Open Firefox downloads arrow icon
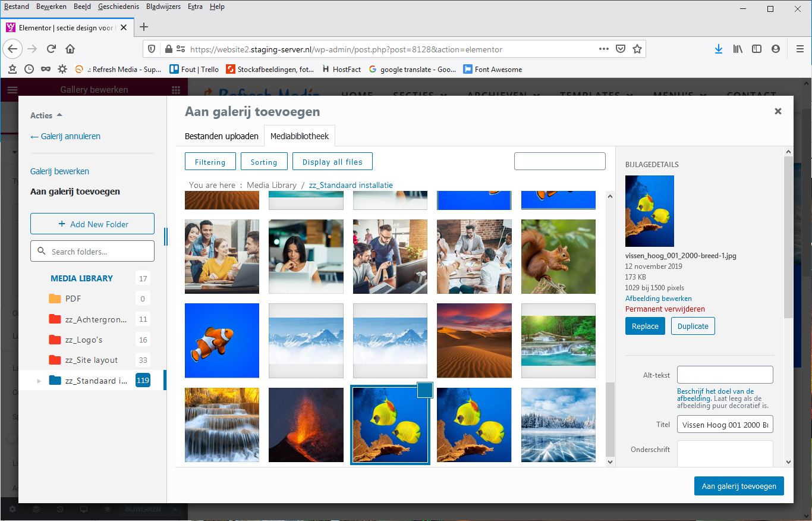The height and width of the screenshot is (521, 812). click(718, 49)
